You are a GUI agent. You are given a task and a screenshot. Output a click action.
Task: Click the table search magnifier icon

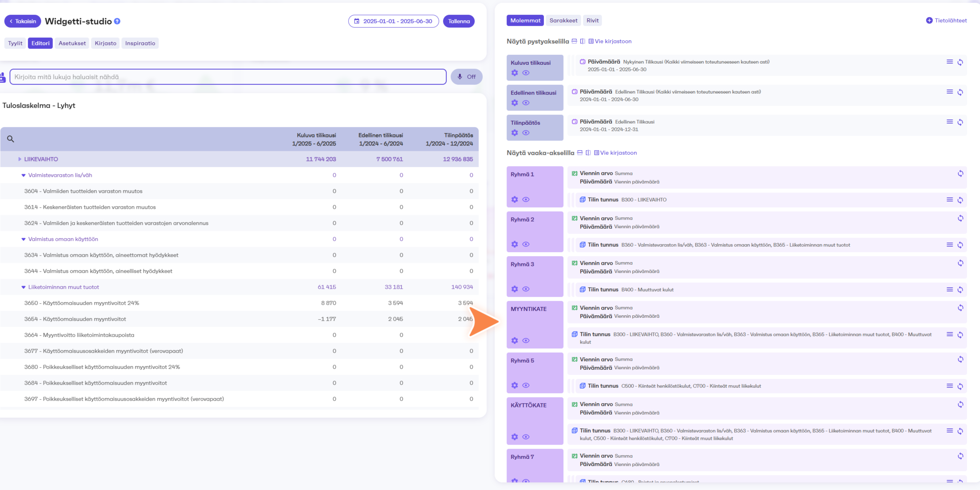coord(11,139)
